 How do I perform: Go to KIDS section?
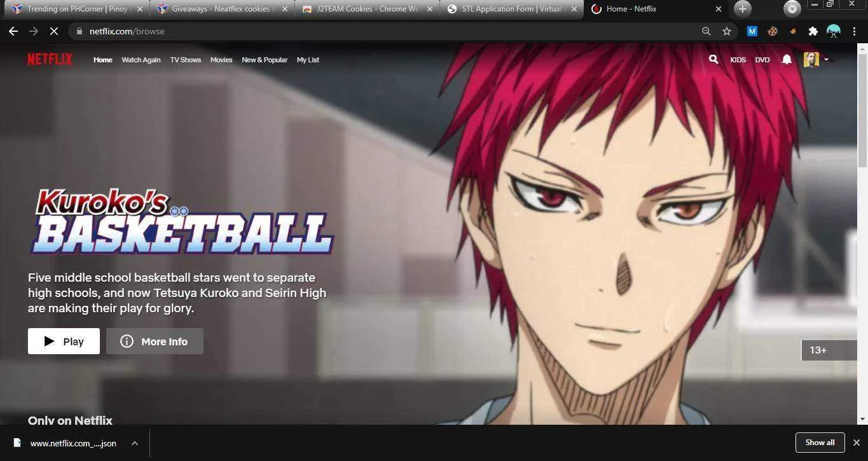738,60
